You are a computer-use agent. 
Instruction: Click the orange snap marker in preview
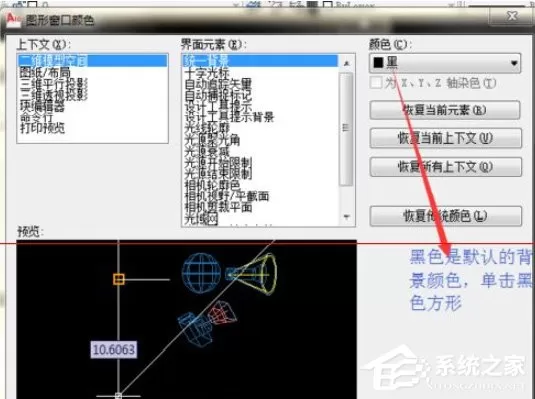click(118, 279)
